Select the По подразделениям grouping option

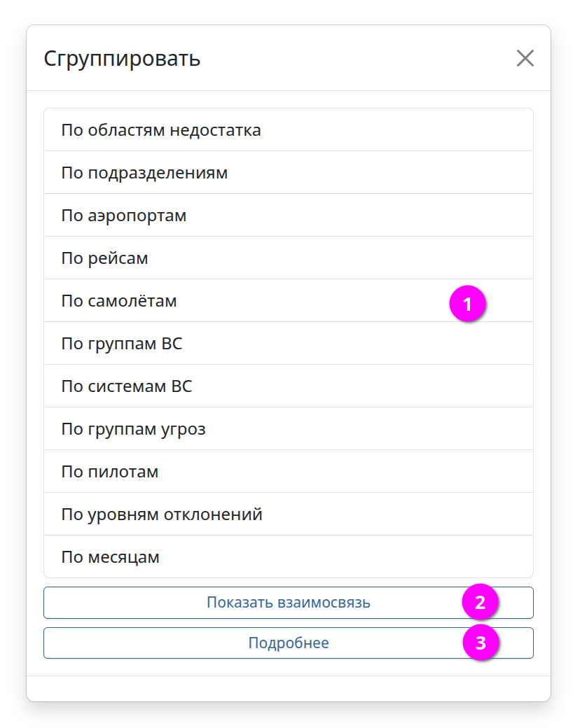(144, 173)
